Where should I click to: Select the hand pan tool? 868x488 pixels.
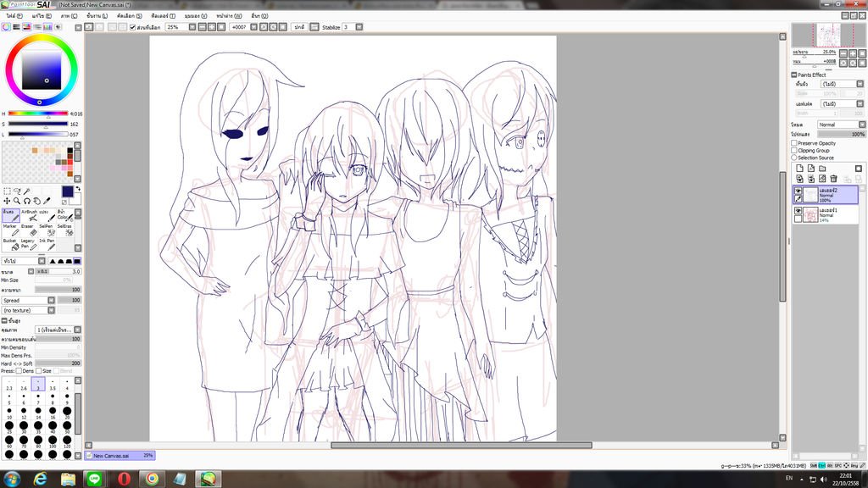point(37,201)
